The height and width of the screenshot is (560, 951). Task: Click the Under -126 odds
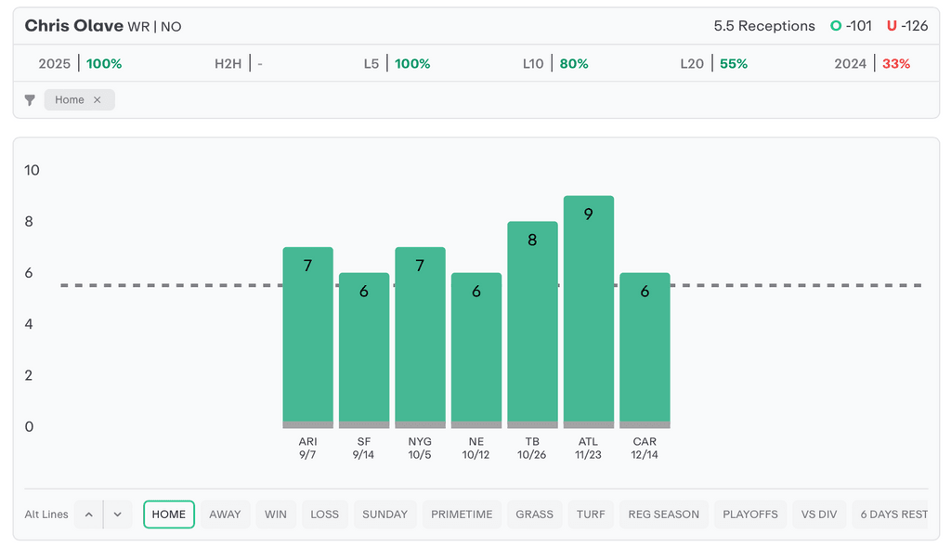tap(907, 26)
